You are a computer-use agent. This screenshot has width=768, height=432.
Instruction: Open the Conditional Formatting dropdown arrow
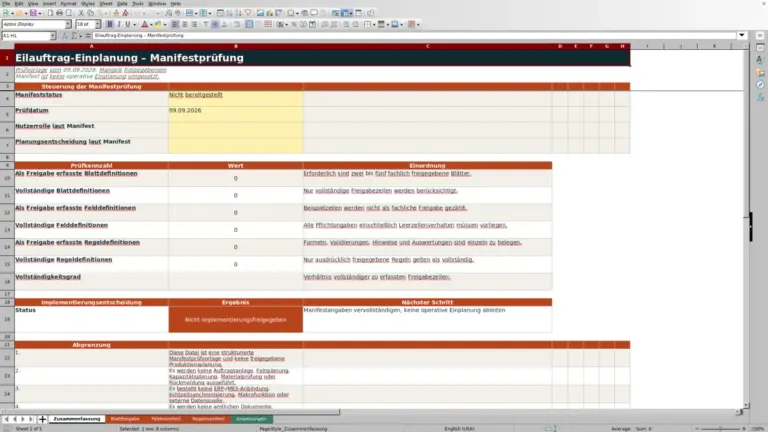(x=418, y=24)
